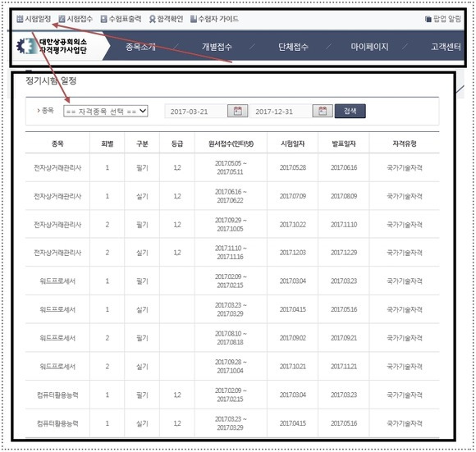Image resolution: width=476 pixels, height=452 pixels.
Task: Open the 고객센터 menu
Action: tap(446, 47)
